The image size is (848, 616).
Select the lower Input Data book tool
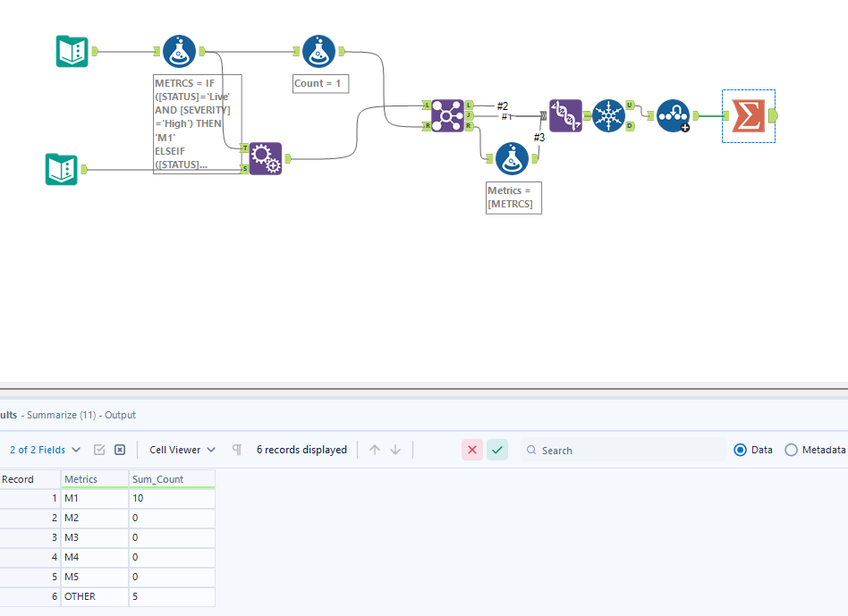[61, 169]
